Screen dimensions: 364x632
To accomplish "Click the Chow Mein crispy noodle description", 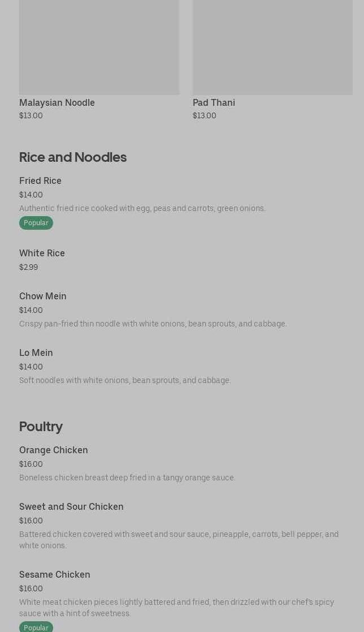I will pos(153,324).
